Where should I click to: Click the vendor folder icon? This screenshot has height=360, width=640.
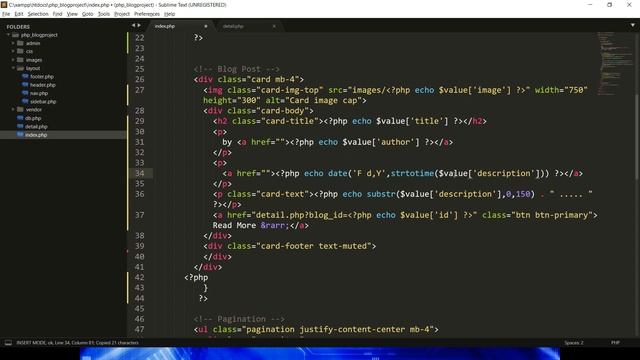(x=20, y=109)
